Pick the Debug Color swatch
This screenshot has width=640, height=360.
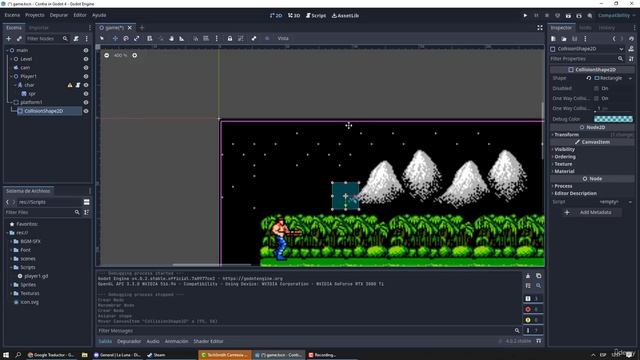point(613,119)
